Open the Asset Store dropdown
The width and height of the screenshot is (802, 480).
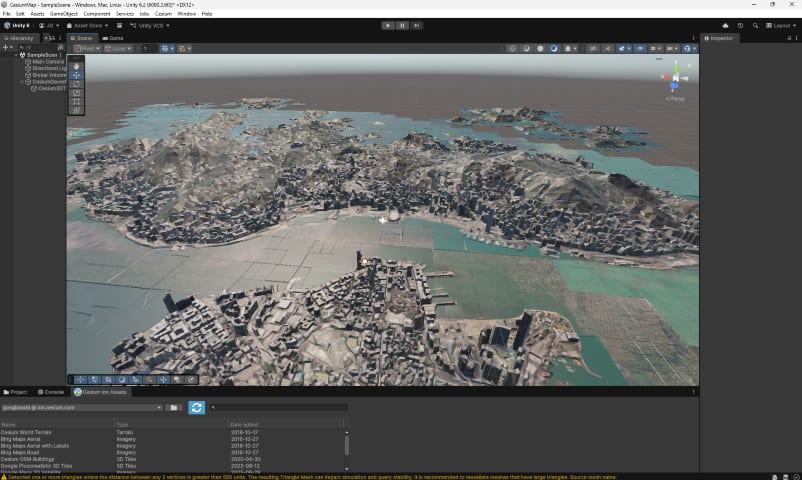click(x=87, y=26)
